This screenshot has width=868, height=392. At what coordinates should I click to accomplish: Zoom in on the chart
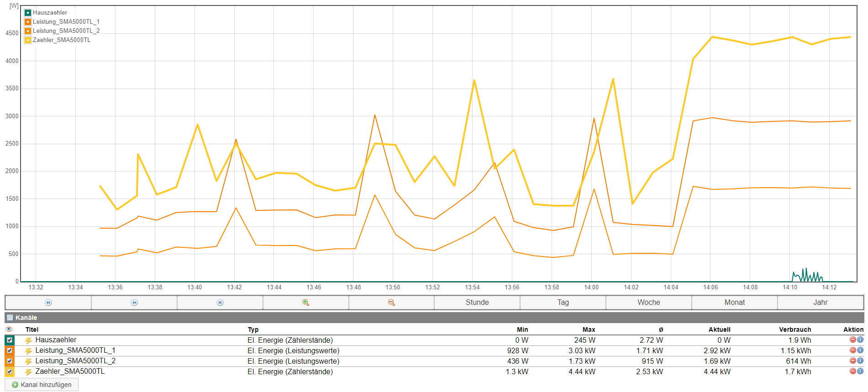click(x=305, y=303)
